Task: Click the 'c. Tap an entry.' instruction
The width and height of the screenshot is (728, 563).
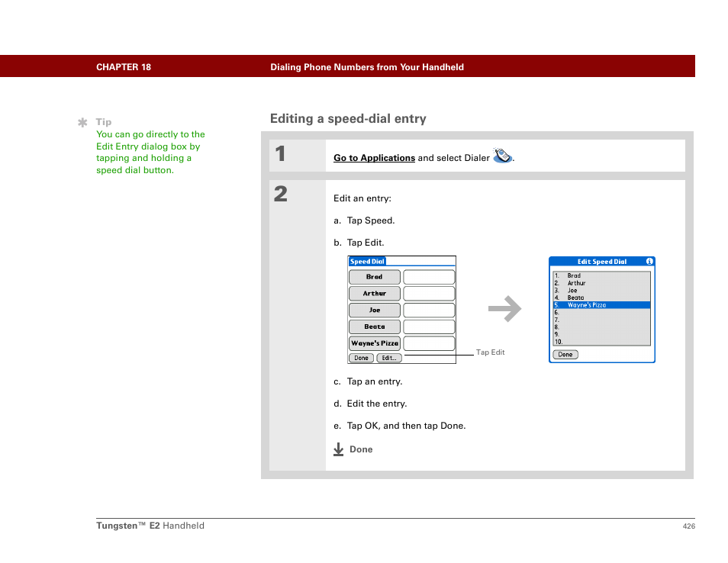Action: point(368,381)
